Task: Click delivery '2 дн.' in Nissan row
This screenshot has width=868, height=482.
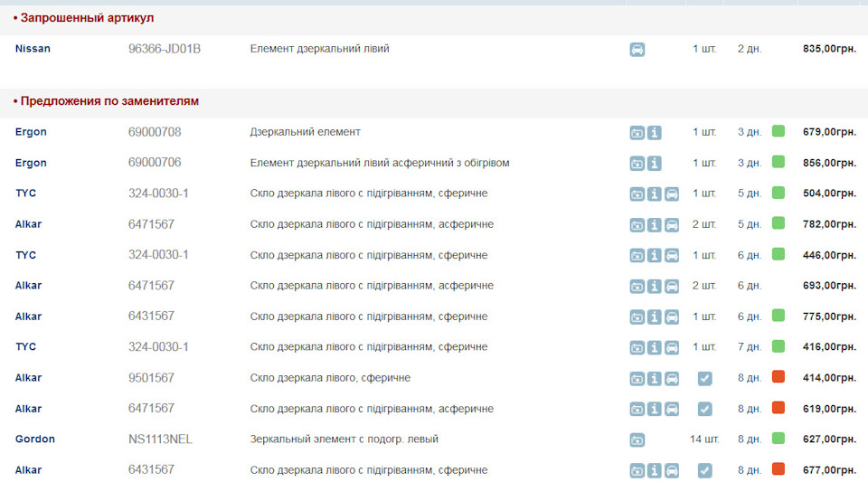Action: [750, 49]
